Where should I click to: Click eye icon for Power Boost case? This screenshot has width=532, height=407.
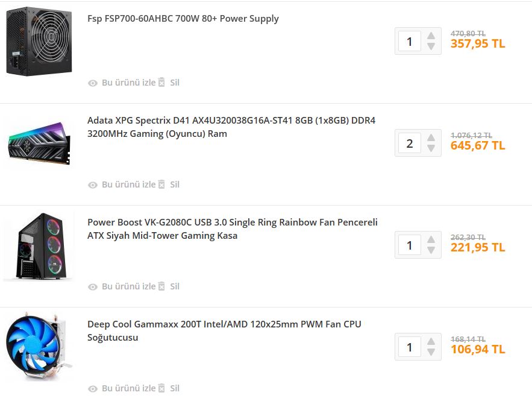(93, 287)
